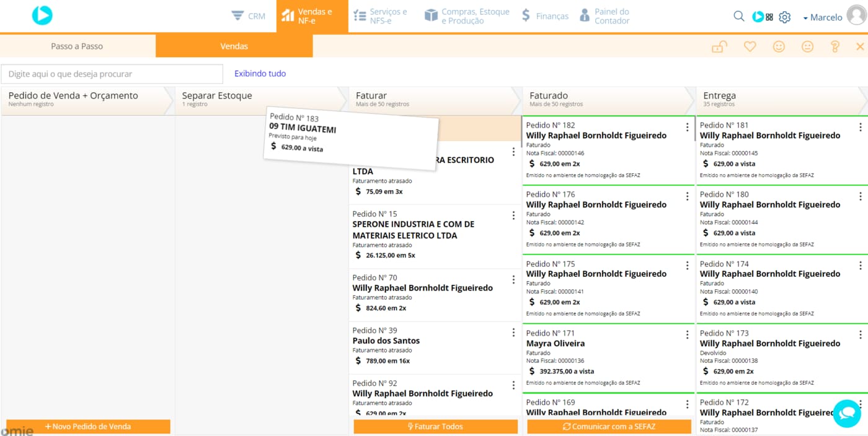Image resolution: width=868 pixels, height=436 pixels.
Task: Click the 789,00 em 16x value
Action: (387, 360)
